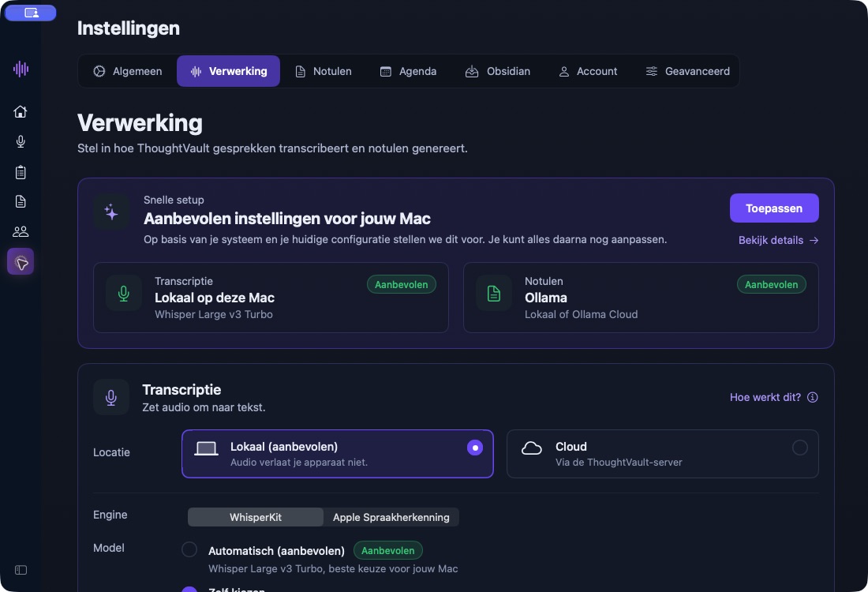Select the Verwerking tab
Image resolution: width=868 pixels, height=592 pixels.
(x=229, y=71)
